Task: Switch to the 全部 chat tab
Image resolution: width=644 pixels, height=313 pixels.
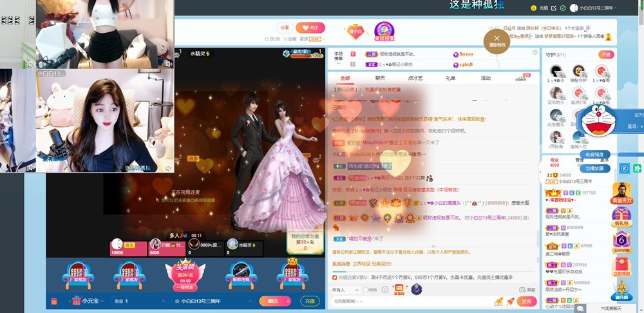Action: tap(345, 78)
